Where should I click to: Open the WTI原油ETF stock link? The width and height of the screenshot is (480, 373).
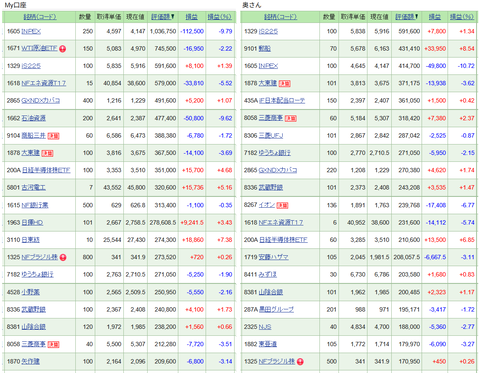coord(39,48)
